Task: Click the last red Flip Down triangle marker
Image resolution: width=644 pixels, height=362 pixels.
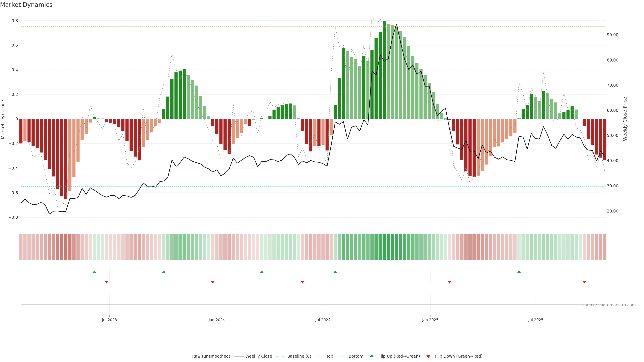Action: (x=584, y=282)
